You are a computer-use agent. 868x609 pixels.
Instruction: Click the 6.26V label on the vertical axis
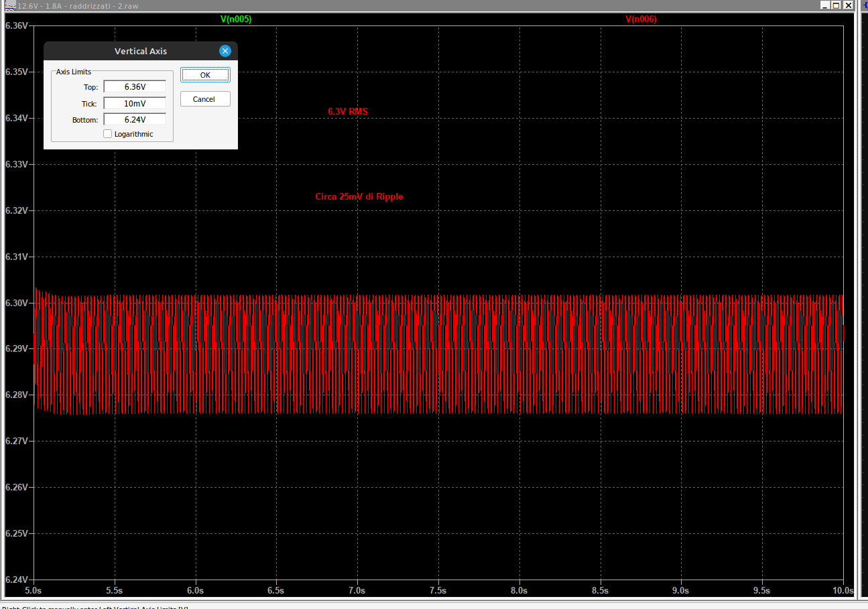(x=16, y=487)
